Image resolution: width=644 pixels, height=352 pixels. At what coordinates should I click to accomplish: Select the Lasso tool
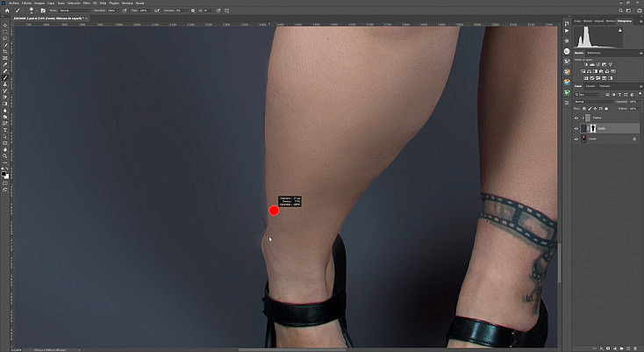(x=5, y=39)
